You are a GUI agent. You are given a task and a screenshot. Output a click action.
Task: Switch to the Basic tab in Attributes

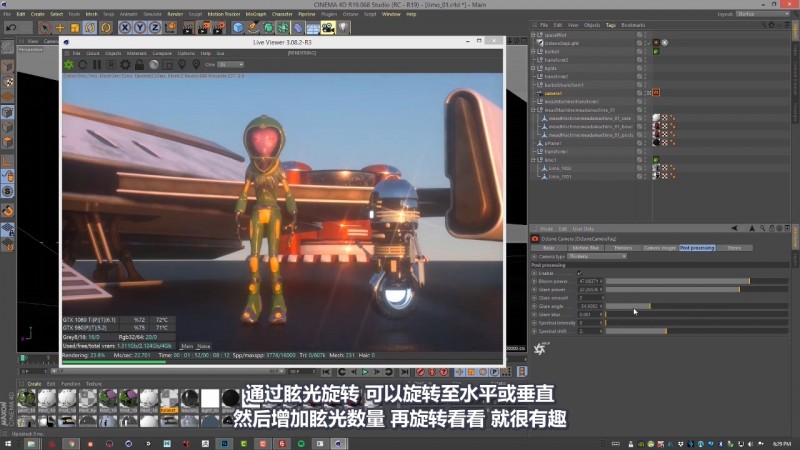tap(549, 248)
